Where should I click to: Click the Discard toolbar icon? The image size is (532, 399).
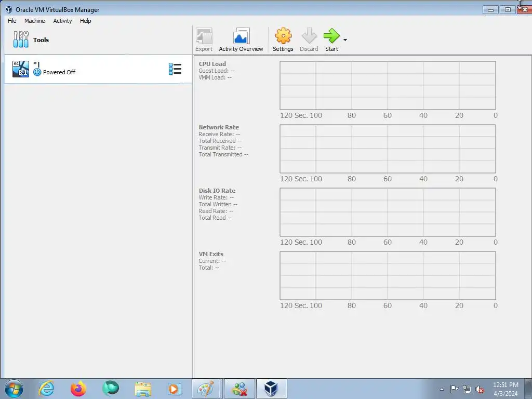tap(309, 39)
